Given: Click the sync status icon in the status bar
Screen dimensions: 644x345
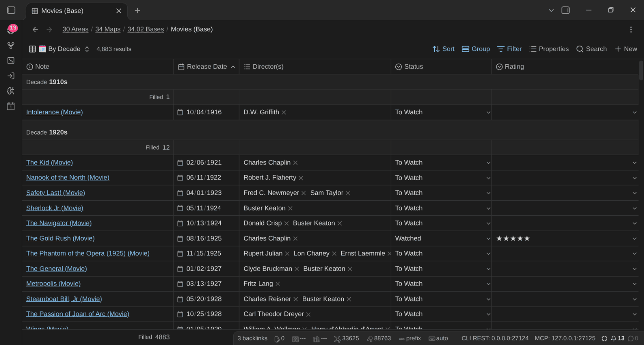Looking at the screenshot, I should [604, 339].
